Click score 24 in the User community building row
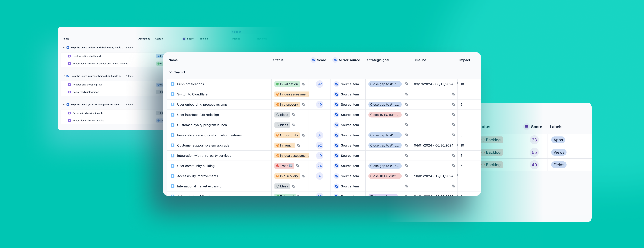The height and width of the screenshot is (248, 644). click(x=319, y=166)
